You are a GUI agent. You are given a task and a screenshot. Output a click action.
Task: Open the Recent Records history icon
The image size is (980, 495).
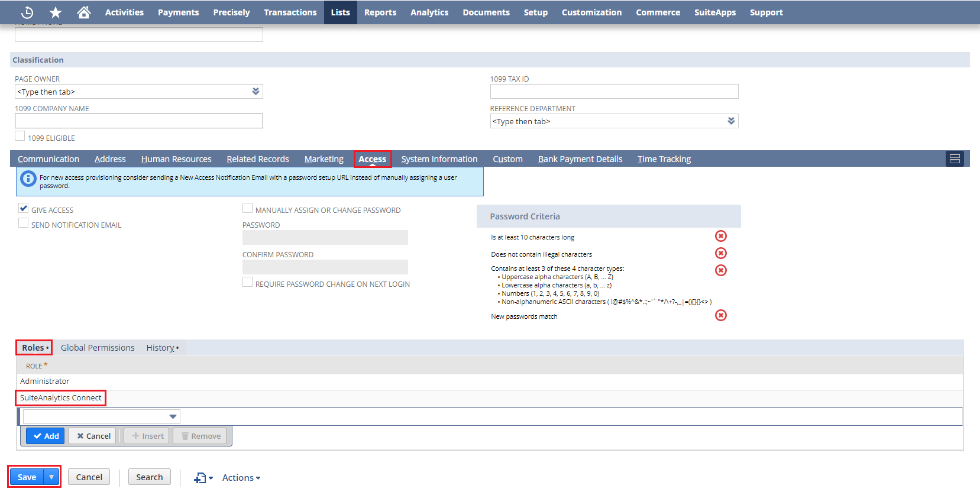click(x=27, y=12)
